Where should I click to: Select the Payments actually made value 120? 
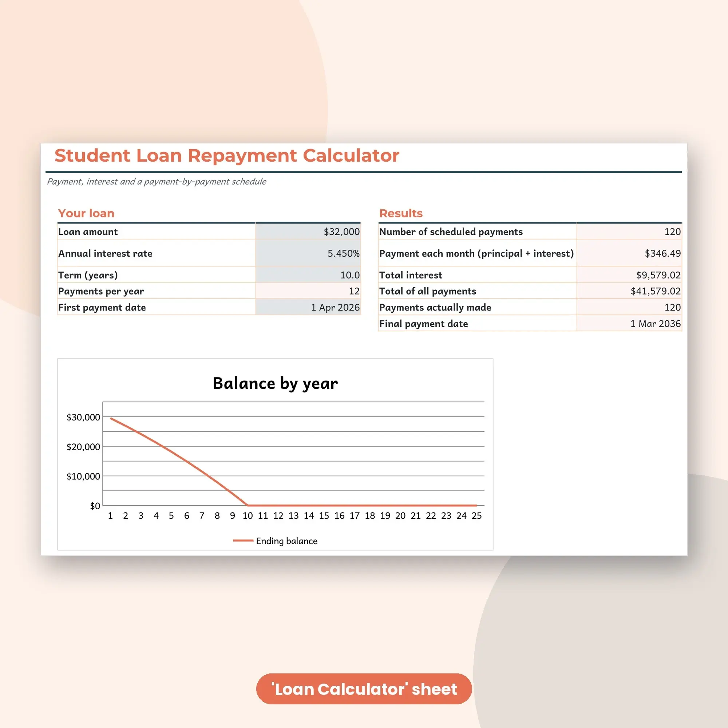pos(629,307)
